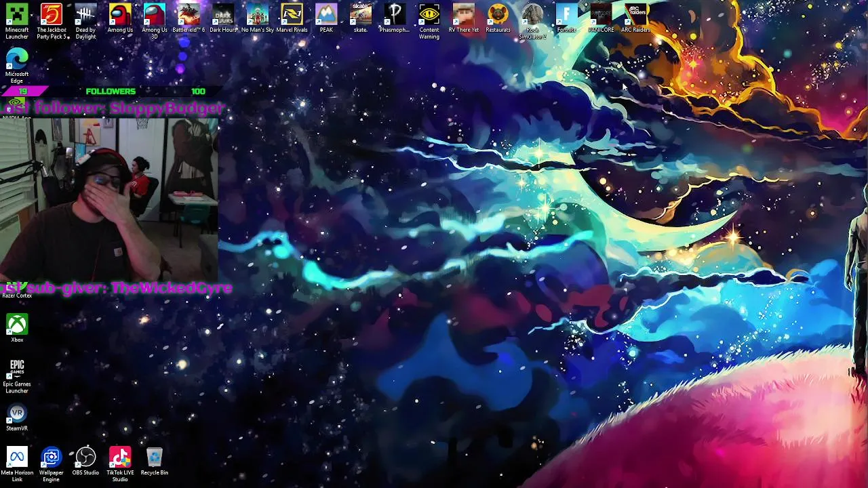This screenshot has height=488, width=868.
Task: Select the Restaurats game icon
Action: 498,18
